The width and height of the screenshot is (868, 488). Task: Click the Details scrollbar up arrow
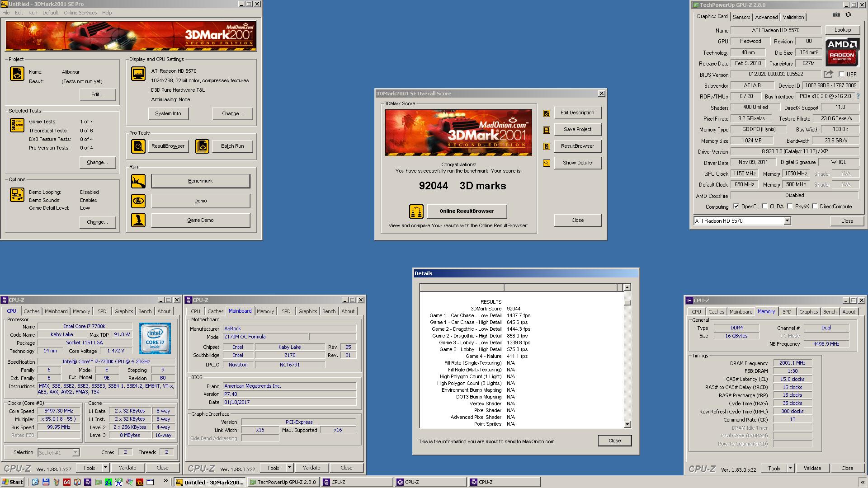(627, 287)
